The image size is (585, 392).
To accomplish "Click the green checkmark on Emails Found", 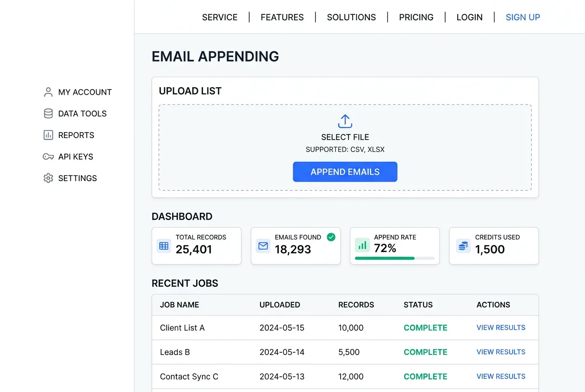I will coord(331,237).
